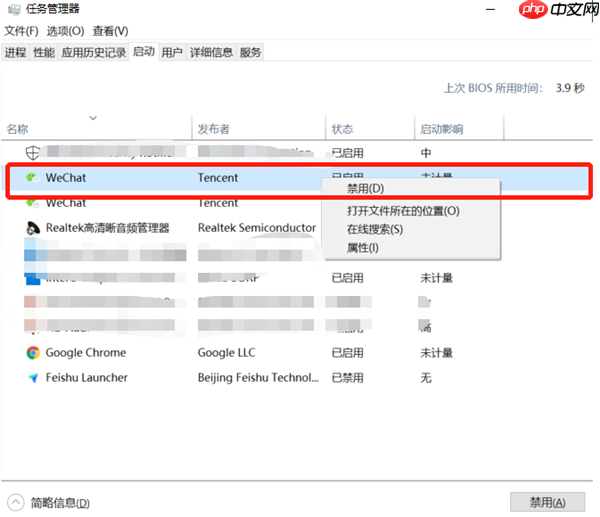Collapse details using the 简略信息 arrow icon
The height and width of the screenshot is (517, 600).
(16, 502)
